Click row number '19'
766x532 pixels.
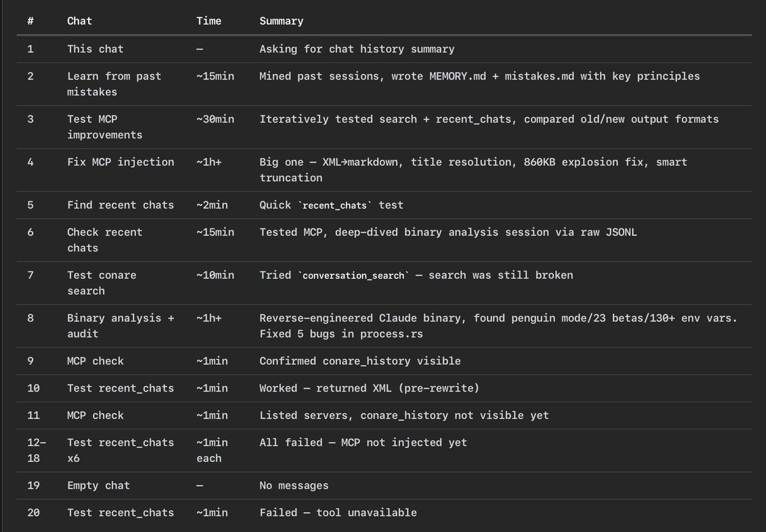coord(34,485)
